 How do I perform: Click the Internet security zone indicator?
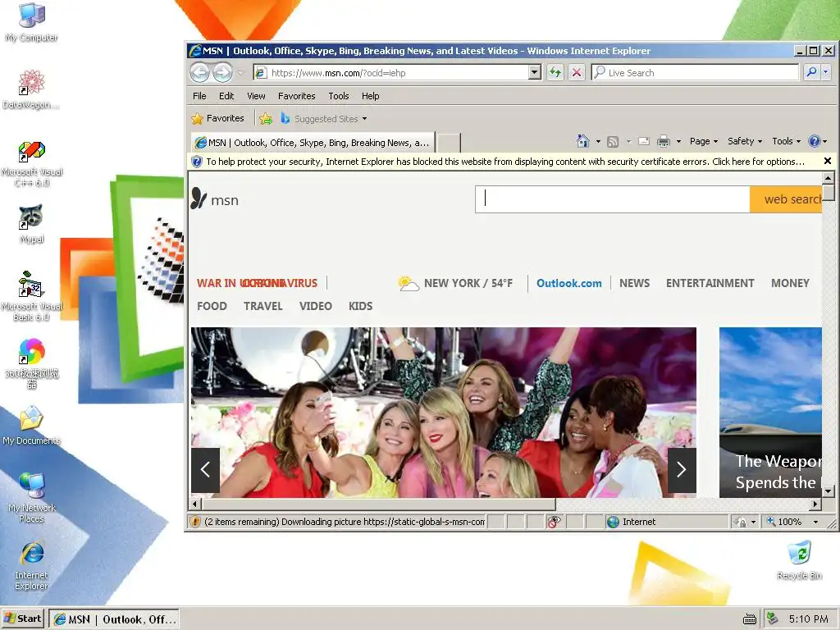pos(667,522)
